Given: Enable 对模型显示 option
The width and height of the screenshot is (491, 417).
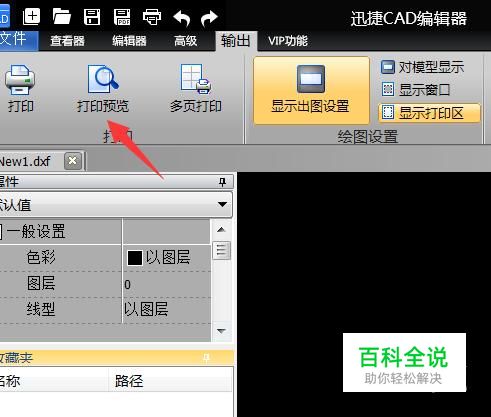Looking at the screenshot, I should [422, 67].
